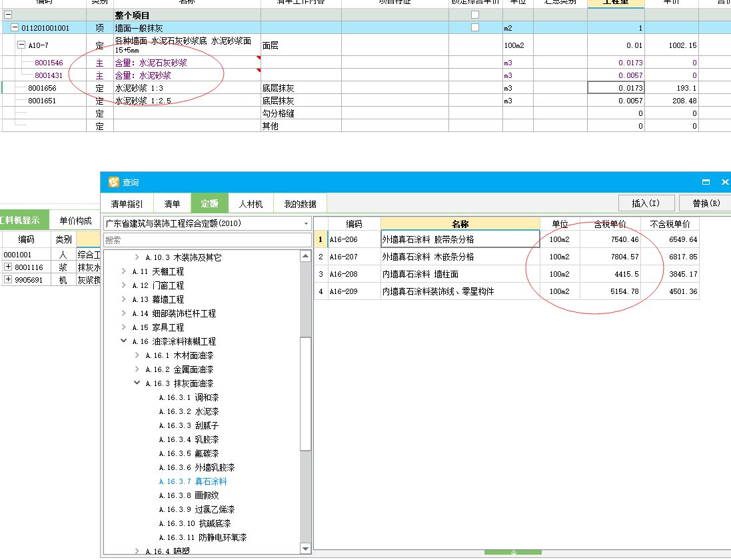
Task: Click the panel collapse arrow at the dialog bottom
Action: pyautogui.click(x=513, y=552)
